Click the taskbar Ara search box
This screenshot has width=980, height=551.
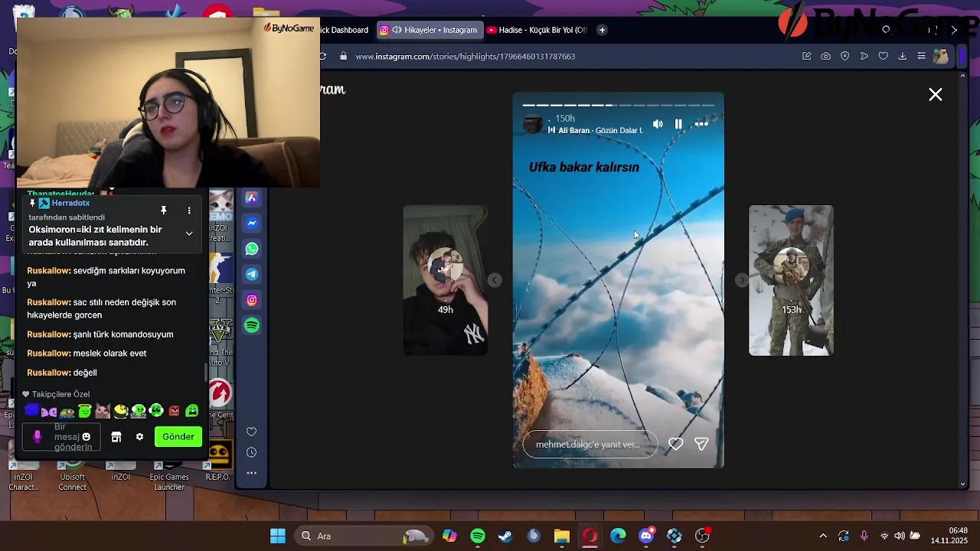pyautogui.click(x=364, y=536)
